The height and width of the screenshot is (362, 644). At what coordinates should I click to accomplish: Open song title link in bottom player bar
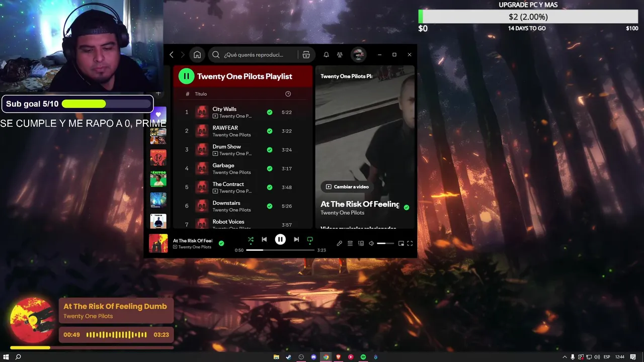193,241
